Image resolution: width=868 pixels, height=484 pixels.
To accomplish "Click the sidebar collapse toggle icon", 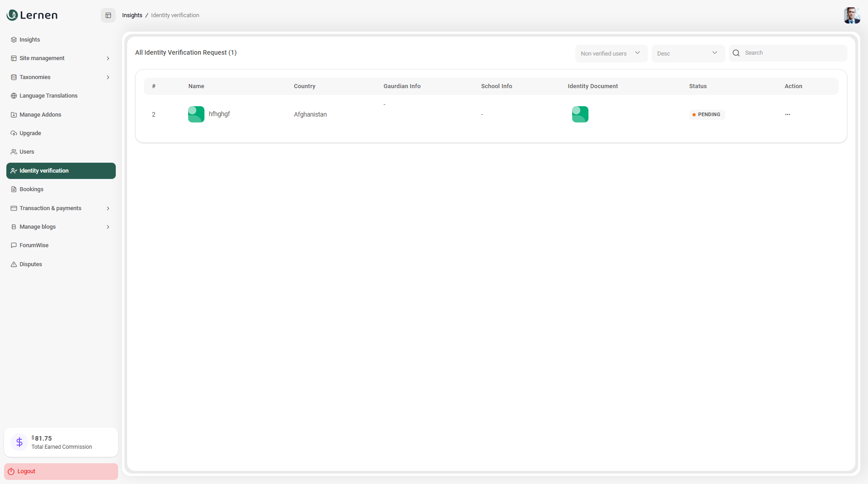I will pos(108,15).
